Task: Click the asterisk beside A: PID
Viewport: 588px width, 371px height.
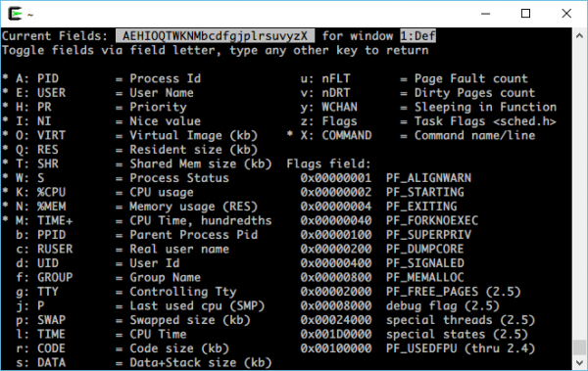Action: (5, 78)
